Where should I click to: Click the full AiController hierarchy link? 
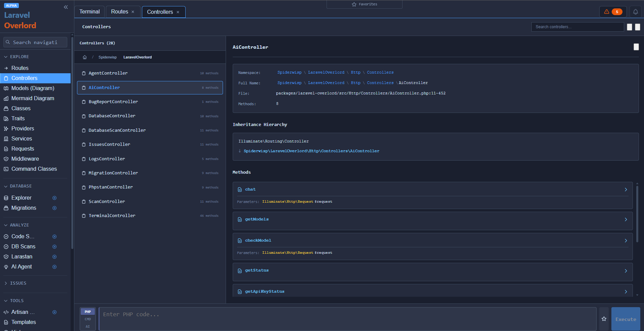[311, 151]
